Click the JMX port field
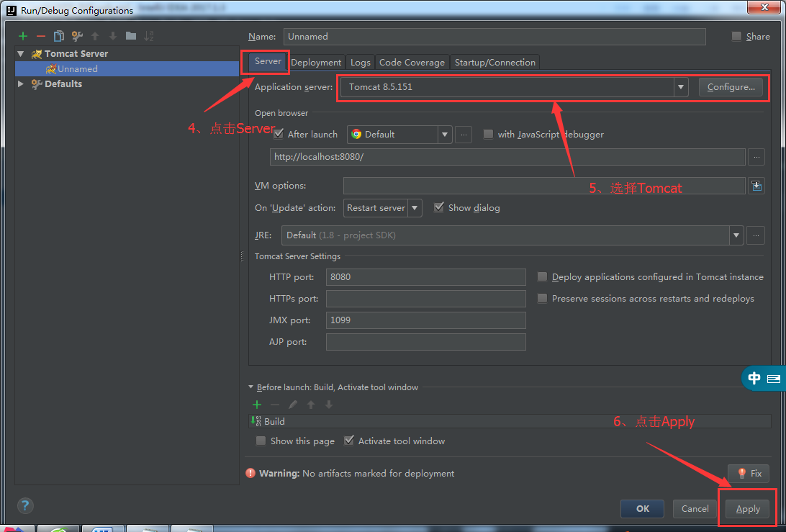The width and height of the screenshot is (786, 532). (425, 320)
